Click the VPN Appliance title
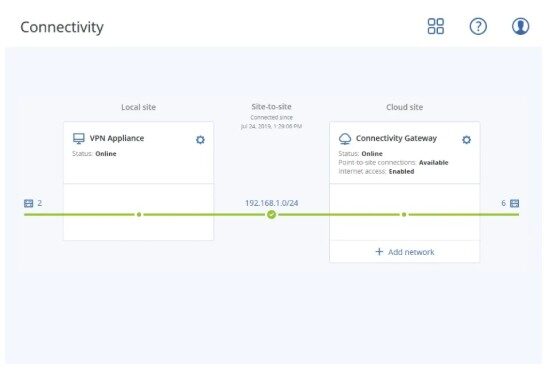 coord(117,138)
